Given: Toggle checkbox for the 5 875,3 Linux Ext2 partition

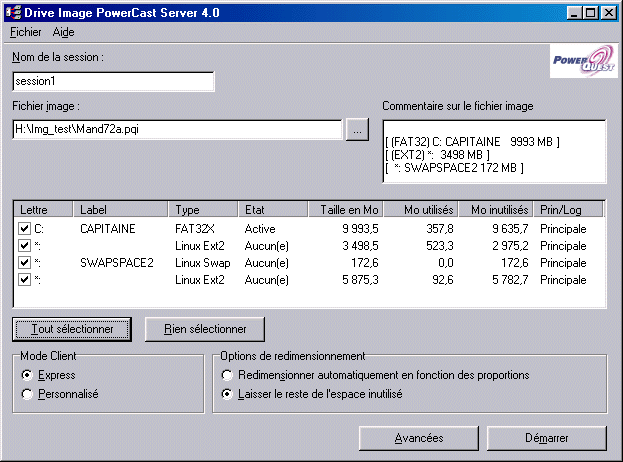Looking at the screenshot, I should click(24, 280).
